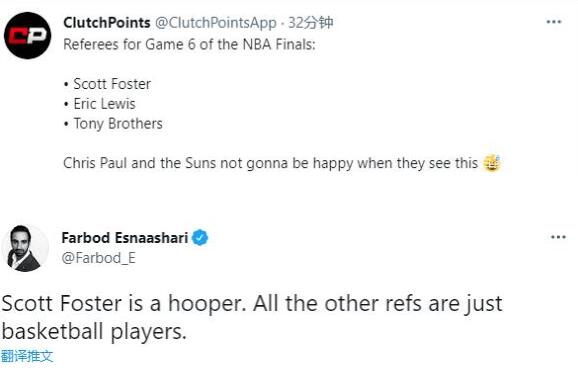Image resolution: width=578 pixels, height=379 pixels.
Task: Click the word hooper in Farbod's tweet
Action: (207, 304)
